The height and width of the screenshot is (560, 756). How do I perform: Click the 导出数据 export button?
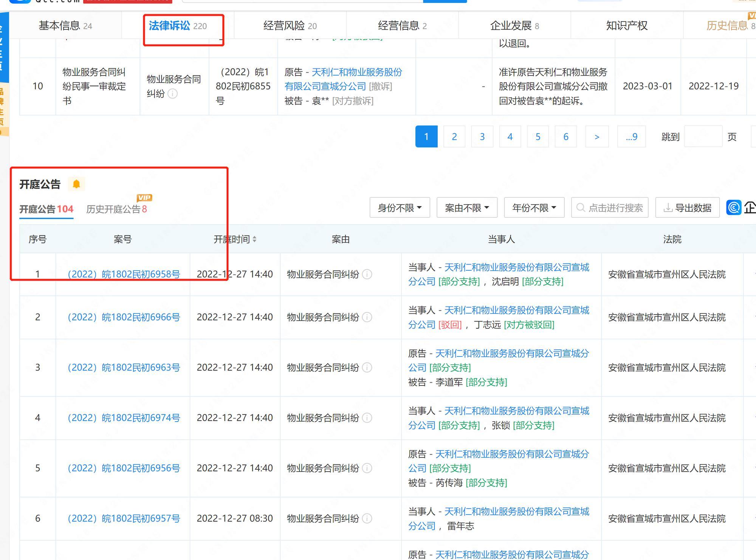(x=688, y=208)
